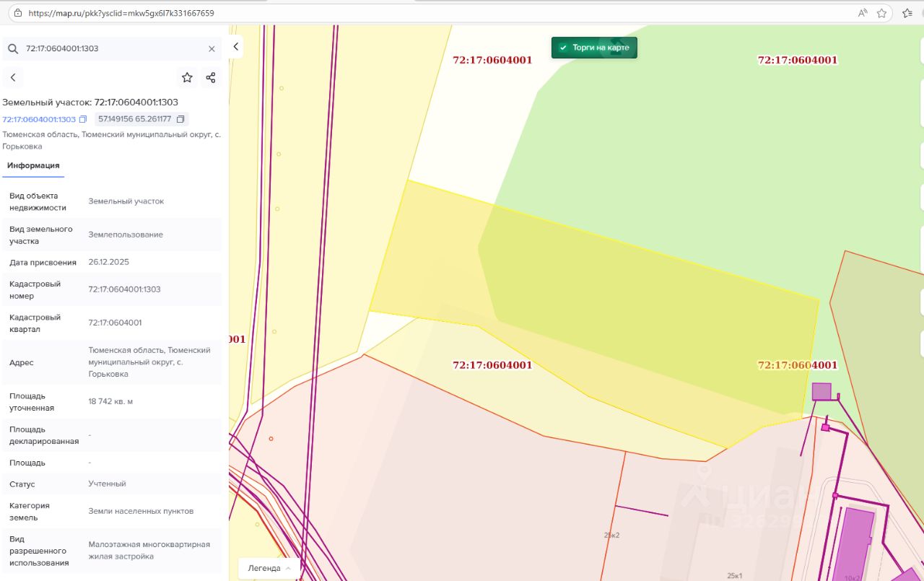Add the land parcel to favorites

[187, 78]
